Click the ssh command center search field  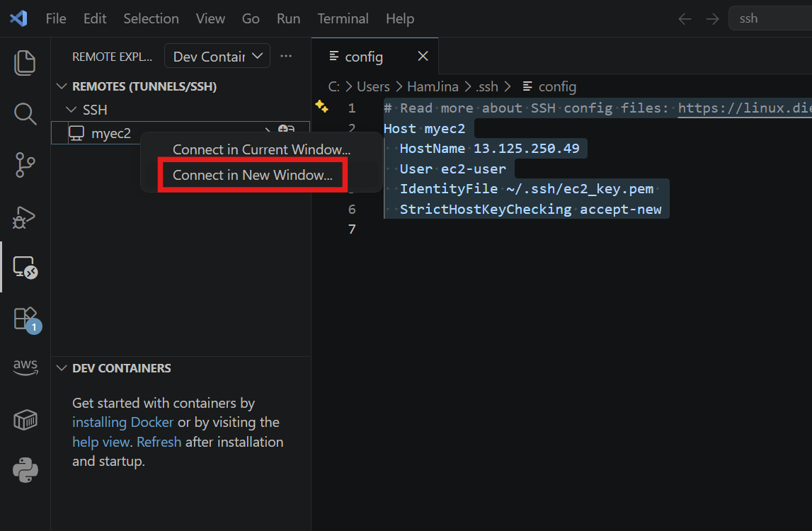click(x=770, y=18)
